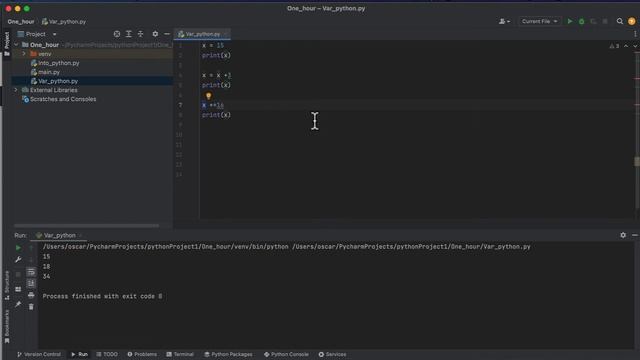Viewport: 640px width, 360px height.
Task: Click Var_python.py breadcrumb in the navigation bar
Action: click(64, 22)
